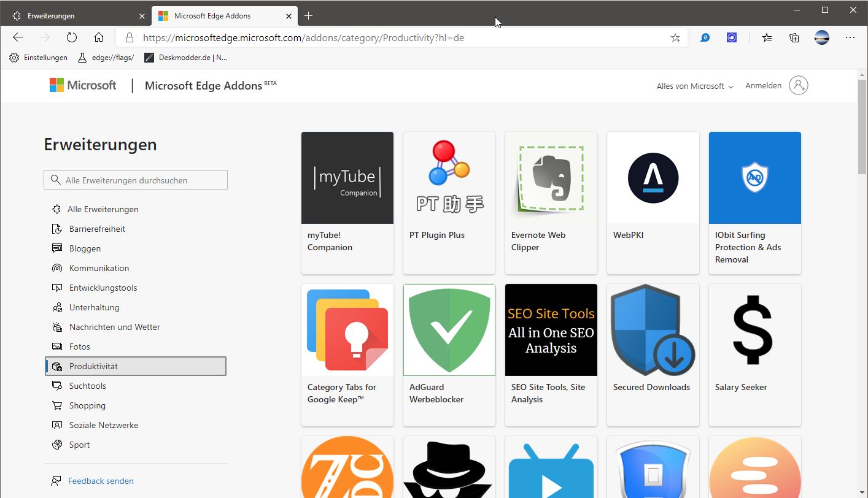Image resolution: width=868 pixels, height=498 pixels.
Task: Open the blue TV play extension tile
Action: 551,467
